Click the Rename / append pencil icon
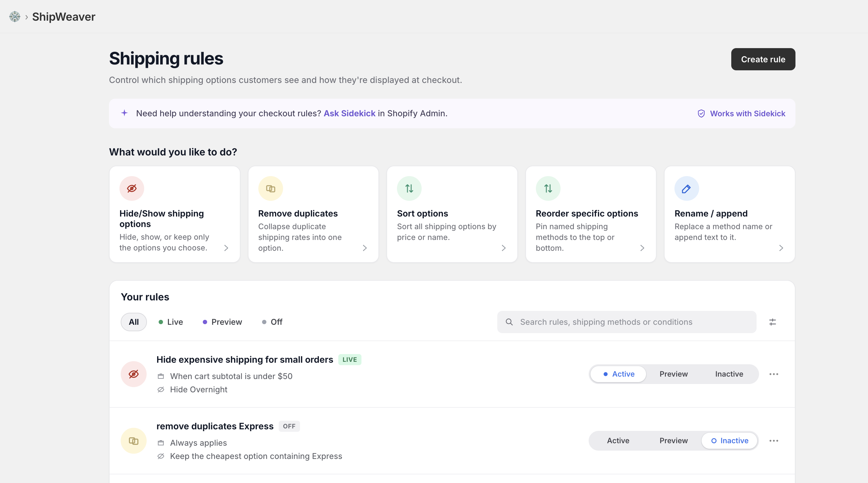The height and width of the screenshot is (483, 868). (687, 188)
